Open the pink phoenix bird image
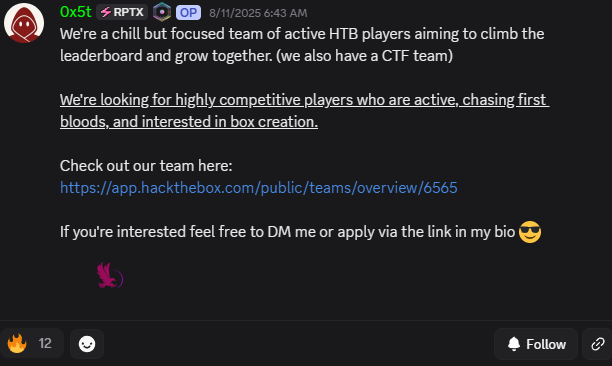 (110, 275)
